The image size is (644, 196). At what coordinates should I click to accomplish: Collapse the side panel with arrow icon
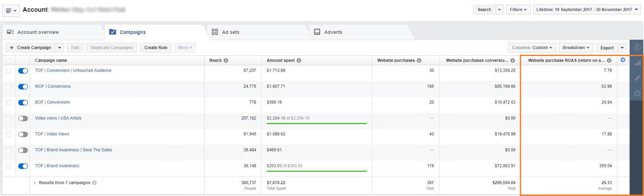pos(637,47)
